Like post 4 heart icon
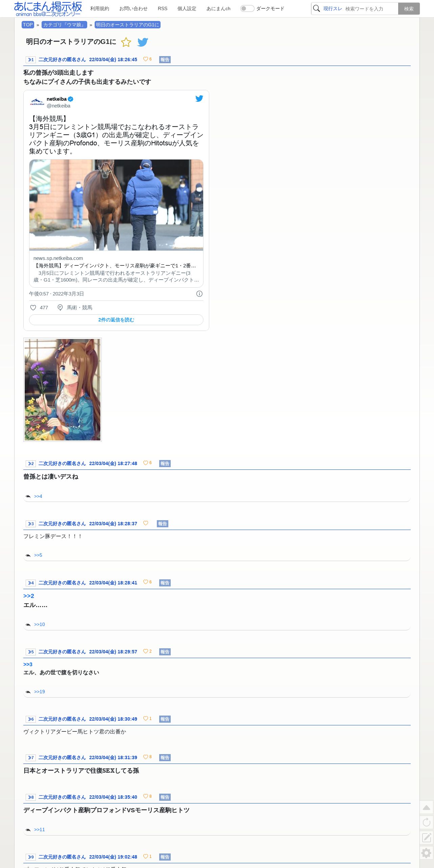Viewport: 434px width, 868px height. [x=146, y=582]
